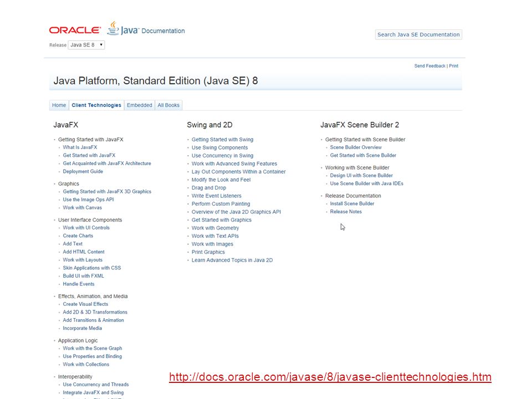Open Create Visual Effects link
Viewport: 532px width, 399px height.
pos(85,304)
